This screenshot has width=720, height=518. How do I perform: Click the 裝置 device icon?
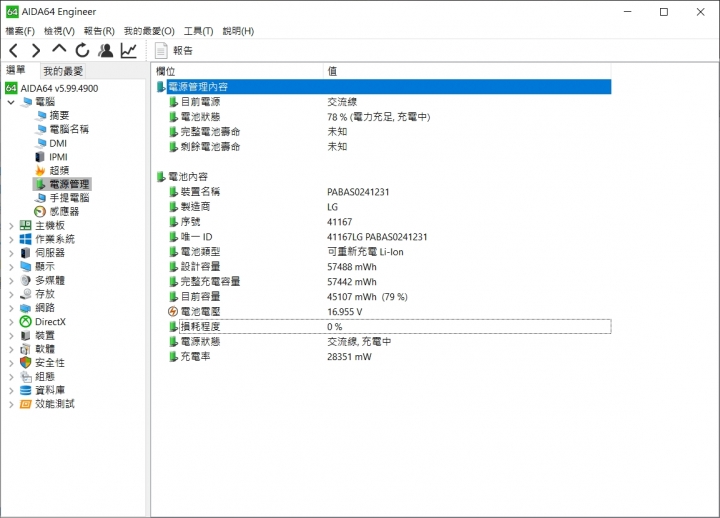(x=26, y=335)
